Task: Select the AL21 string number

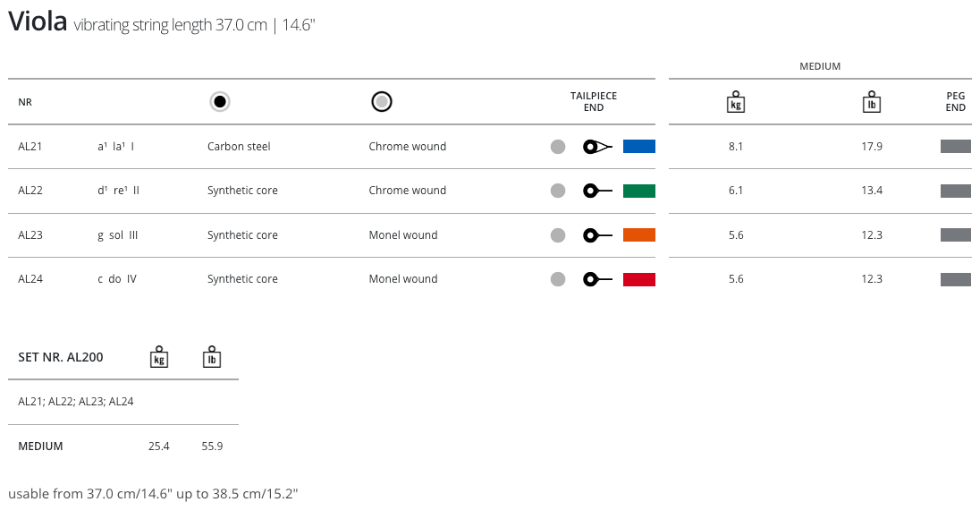Action: point(30,147)
